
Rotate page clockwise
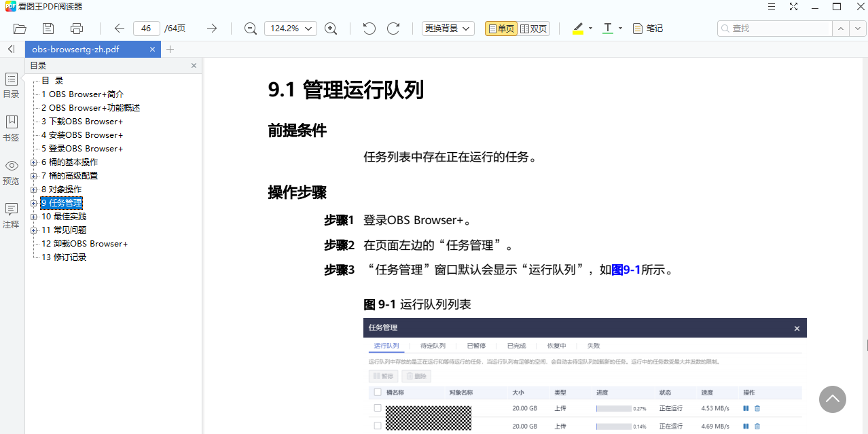pos(393,29)
